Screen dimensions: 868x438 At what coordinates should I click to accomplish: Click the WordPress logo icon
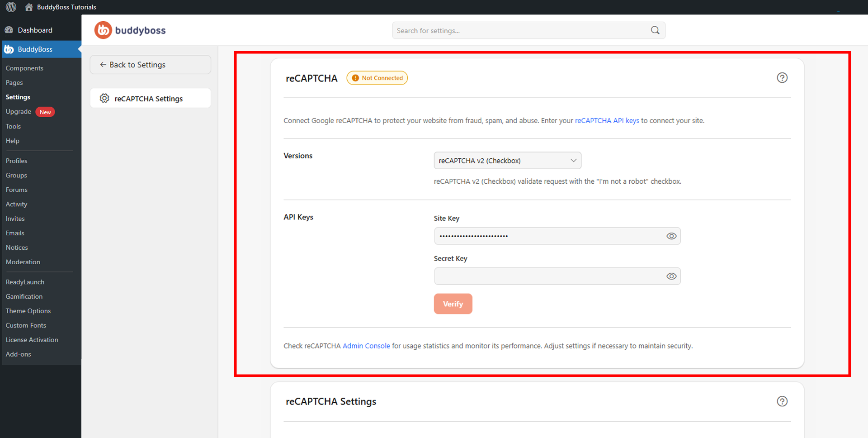(11, 7)
